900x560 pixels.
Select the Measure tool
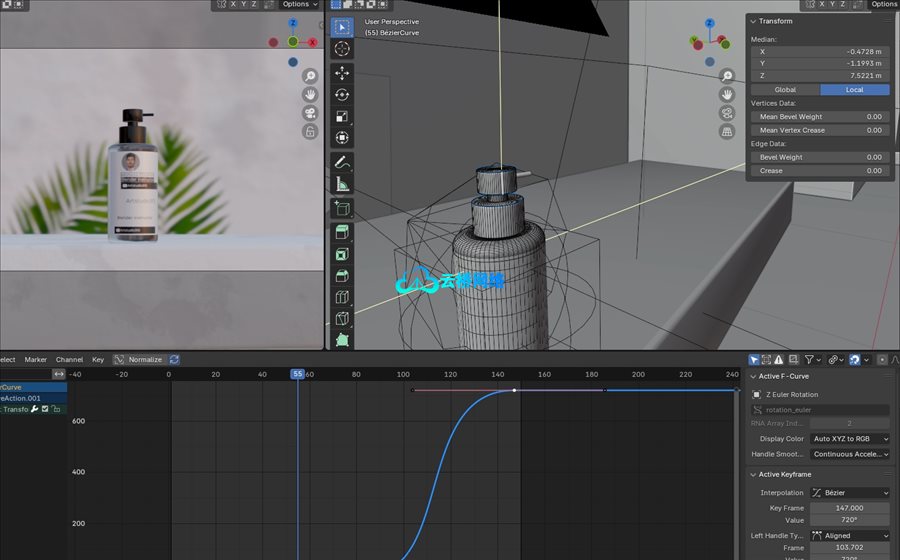tap(342, 184)
